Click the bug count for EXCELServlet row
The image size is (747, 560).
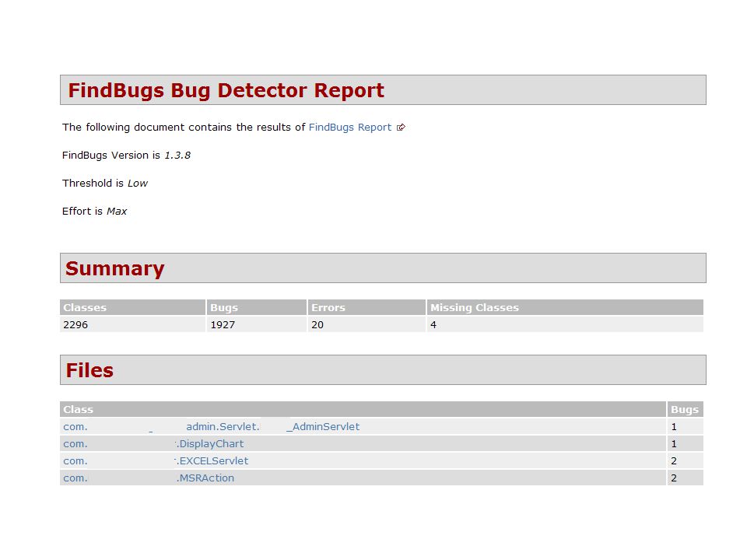point(674,461)
